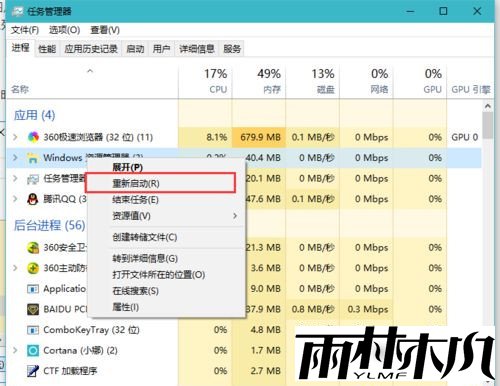Switch to the 应用历史记录 tab
Image resolution: width=500 pixels, height=386 pixels.
pyautogui.click(x=91, y=49)
